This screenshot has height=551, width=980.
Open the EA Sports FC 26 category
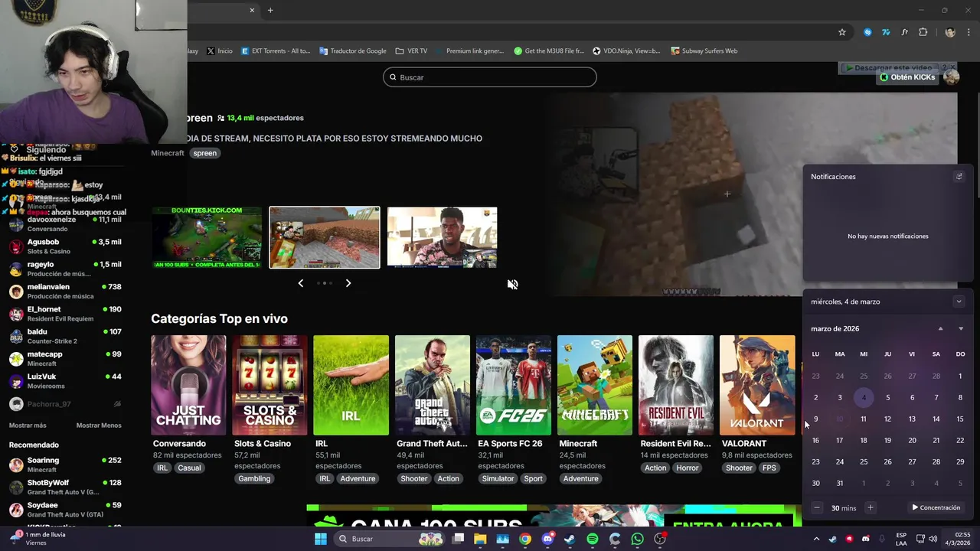(514, 385)
